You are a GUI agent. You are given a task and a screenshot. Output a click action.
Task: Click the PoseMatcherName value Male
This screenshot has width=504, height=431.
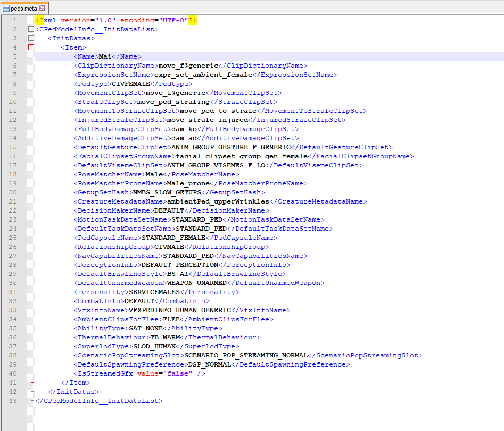pos(154,174)
